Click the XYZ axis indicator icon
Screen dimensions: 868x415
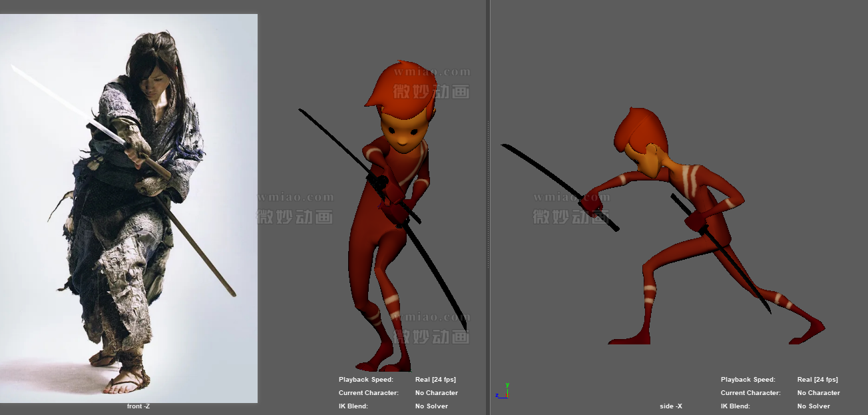tap(503, 391)
